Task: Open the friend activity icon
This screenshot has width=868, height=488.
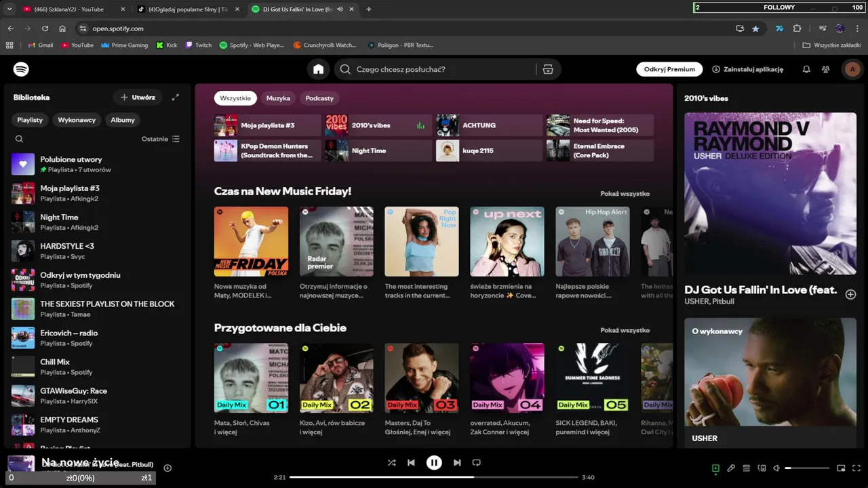Action: tap(825, 69)
